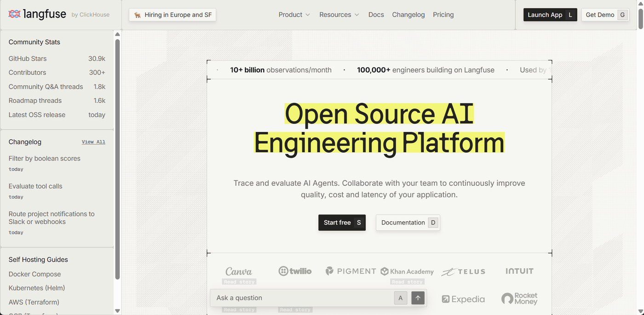Click the Pigment logo
This screenshot has height=315, width=644.
pos(351,271)
